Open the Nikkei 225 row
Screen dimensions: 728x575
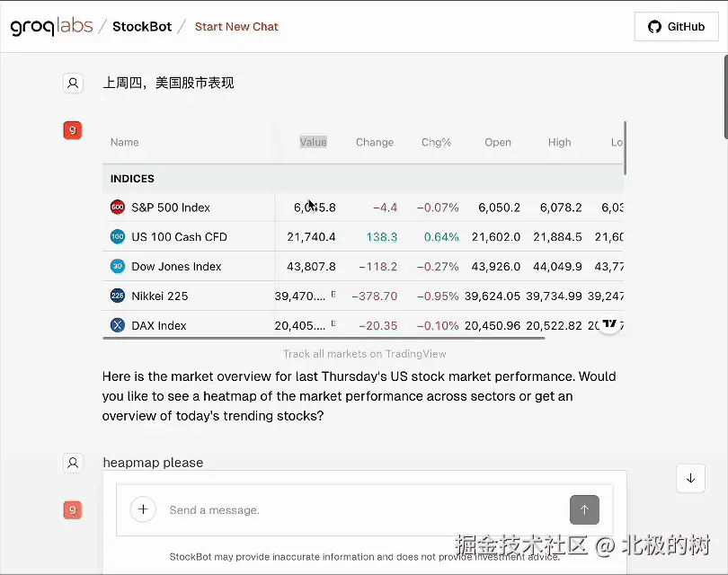(362, 296)
